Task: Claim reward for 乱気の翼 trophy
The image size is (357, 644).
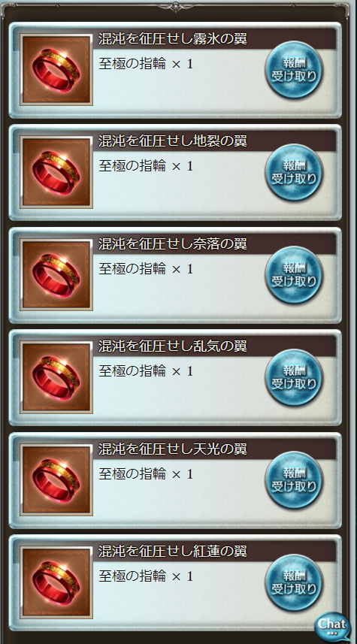Action: click(x=294, y=378)
